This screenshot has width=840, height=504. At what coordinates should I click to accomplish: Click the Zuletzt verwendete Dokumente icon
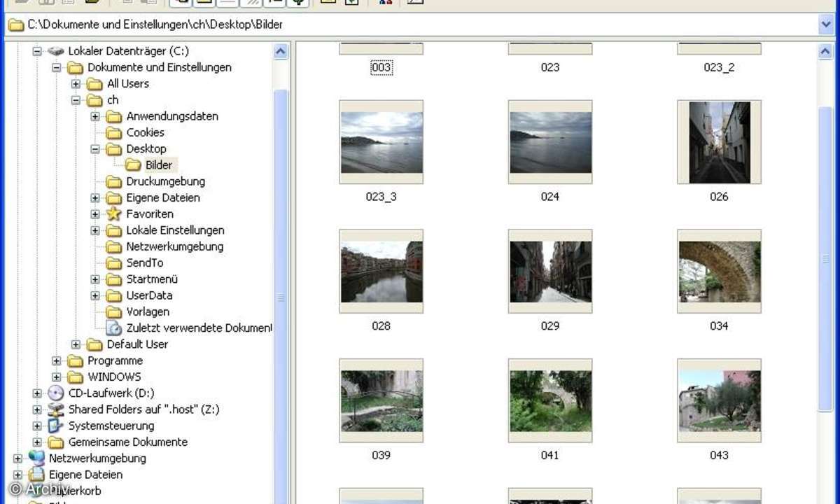pyautogui.click(x=113, y=328)
